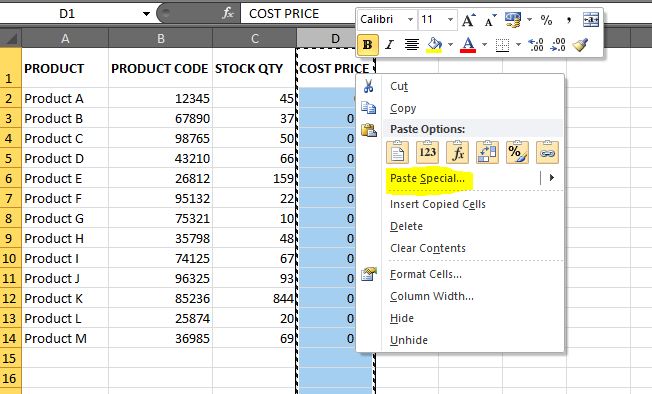Click stock quantity 159 cell
Image resolution: width=652 pixels, height=394 pixels.
pos(254,178)
